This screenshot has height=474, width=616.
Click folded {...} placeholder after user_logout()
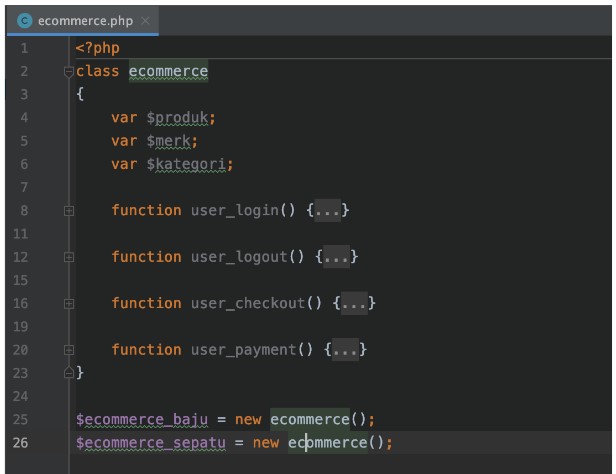[x=337, y=257]
